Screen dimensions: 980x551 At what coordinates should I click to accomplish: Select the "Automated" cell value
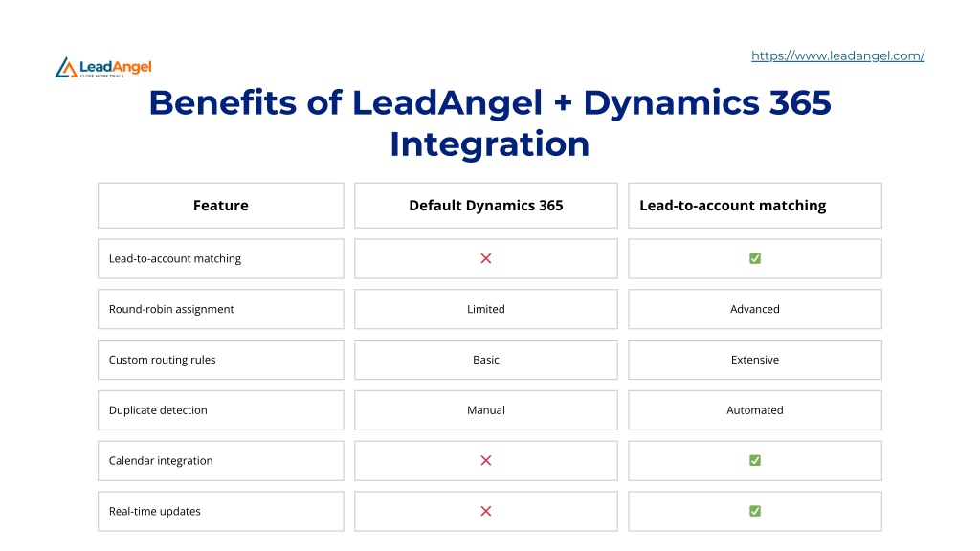tap(755, 410)
